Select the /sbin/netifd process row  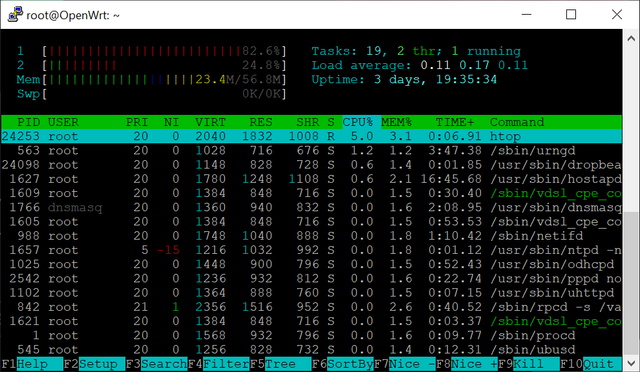coord(311,236)
